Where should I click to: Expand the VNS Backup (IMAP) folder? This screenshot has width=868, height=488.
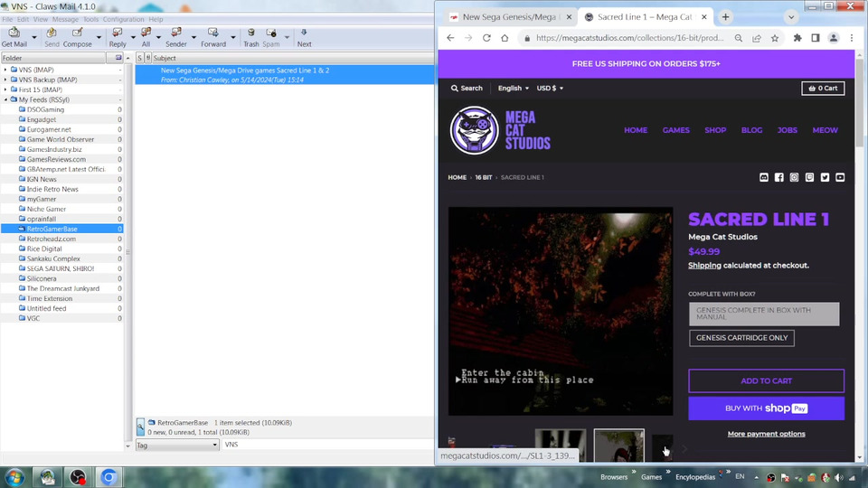[x=5, y=80]
